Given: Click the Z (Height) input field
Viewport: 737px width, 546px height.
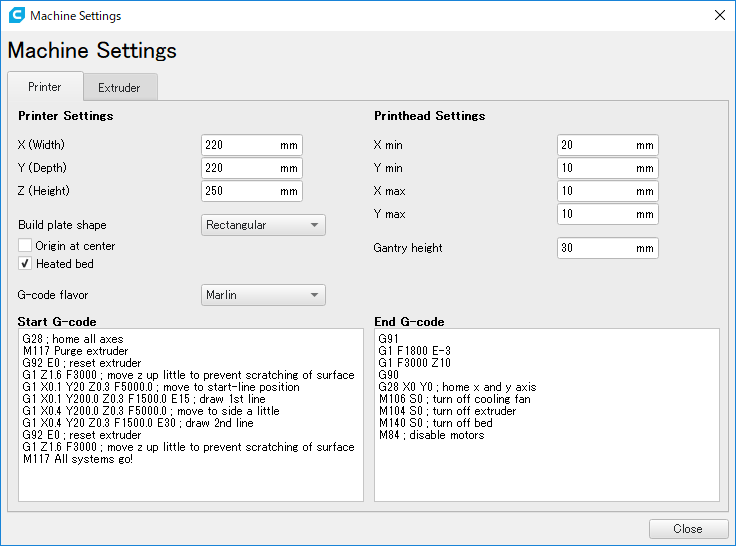Looking at the screenshot, I should point(252,191).
